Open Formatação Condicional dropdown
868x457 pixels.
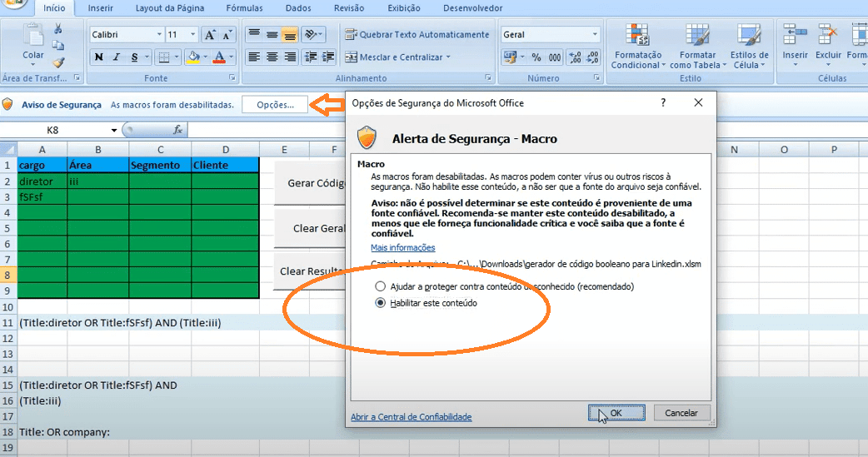pyautogui.click(x=638, y=46)
